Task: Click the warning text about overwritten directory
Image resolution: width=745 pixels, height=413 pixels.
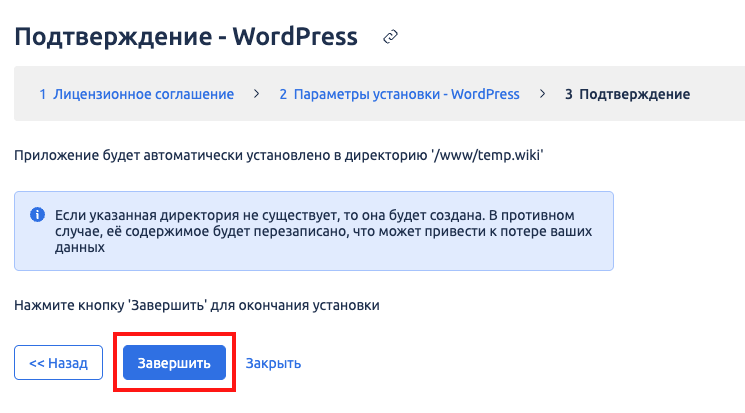Action: pyautogui.click(x=323, y=231)
